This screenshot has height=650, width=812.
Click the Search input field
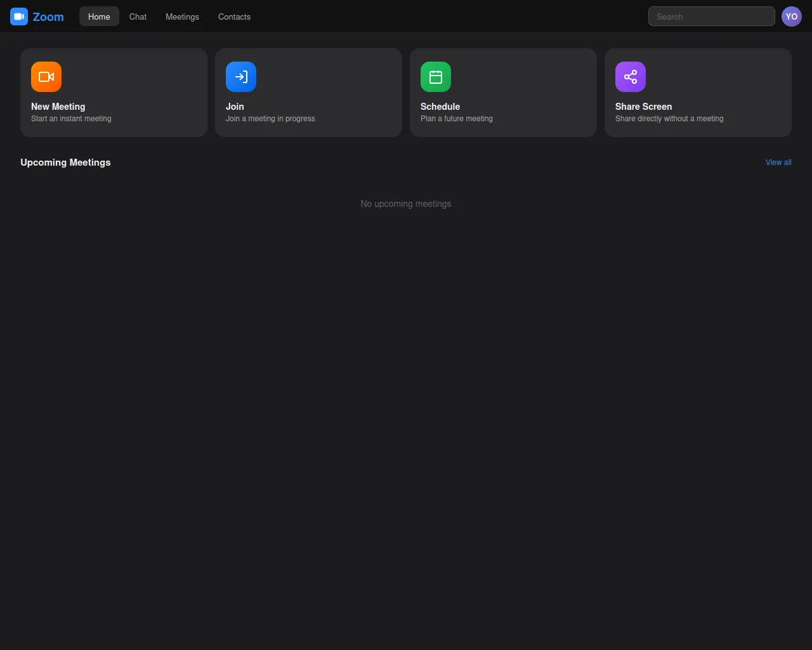tap(712, 17)
